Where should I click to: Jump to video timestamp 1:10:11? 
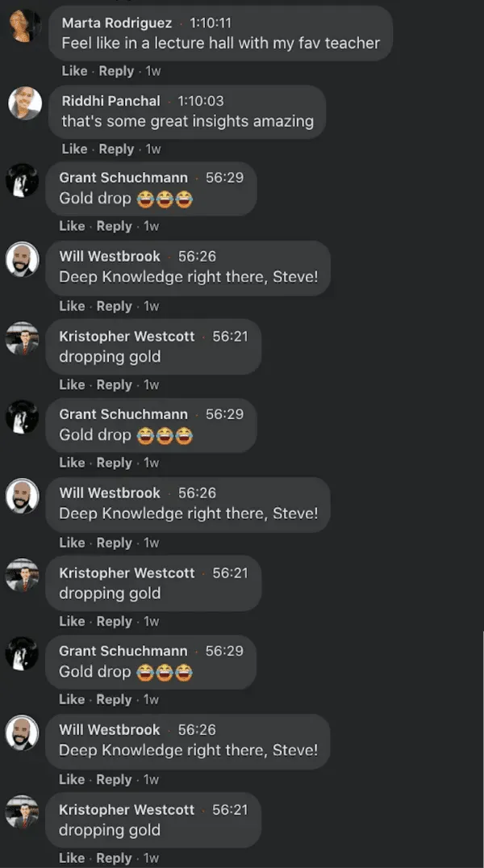(x=211, y=23)
